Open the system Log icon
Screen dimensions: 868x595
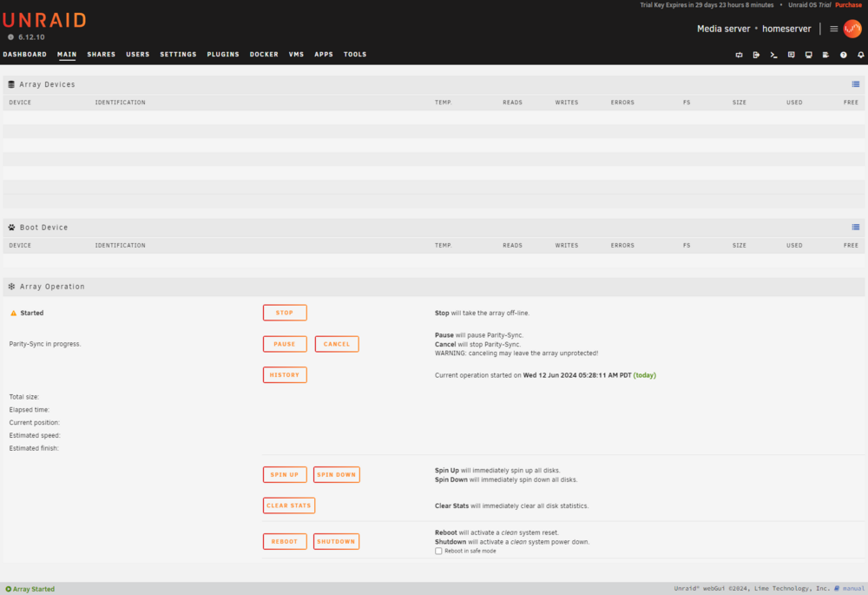pyautogui.click(x=826, y=55)
